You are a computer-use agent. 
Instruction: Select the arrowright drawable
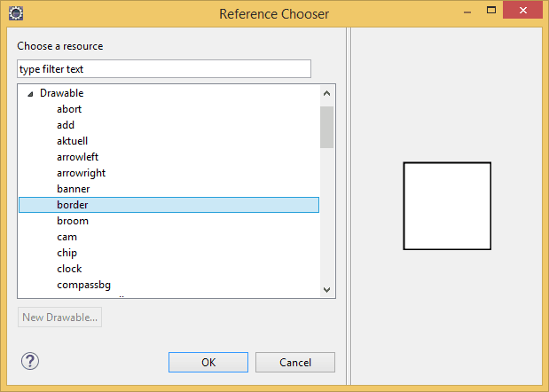(x=81, y=173)
